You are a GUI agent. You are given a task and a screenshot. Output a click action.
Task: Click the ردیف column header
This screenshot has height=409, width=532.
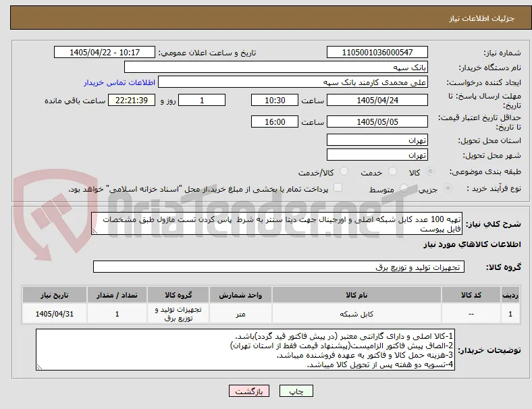[510, 295]
